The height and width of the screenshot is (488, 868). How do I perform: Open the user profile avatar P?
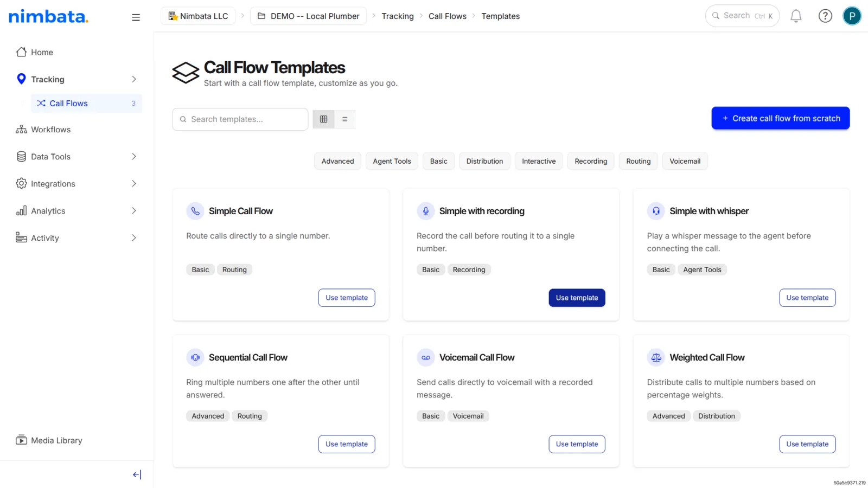coord(852,16)
